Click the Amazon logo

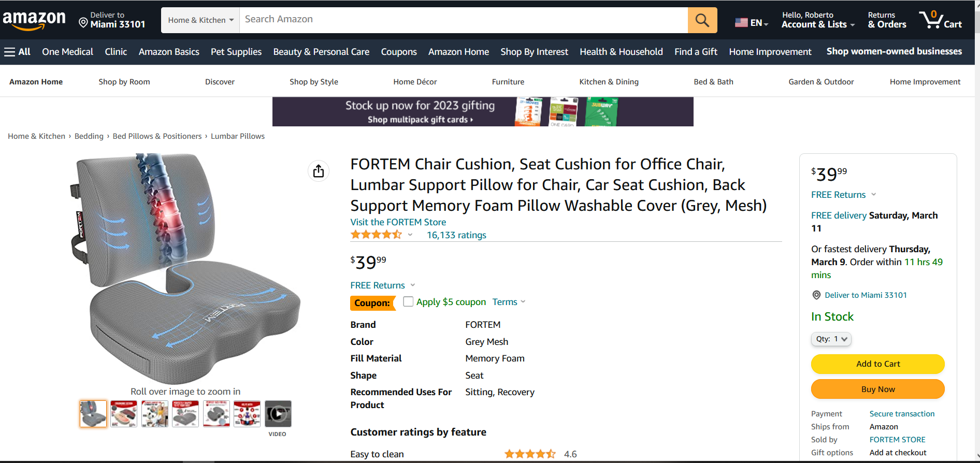tap(34, 20)
